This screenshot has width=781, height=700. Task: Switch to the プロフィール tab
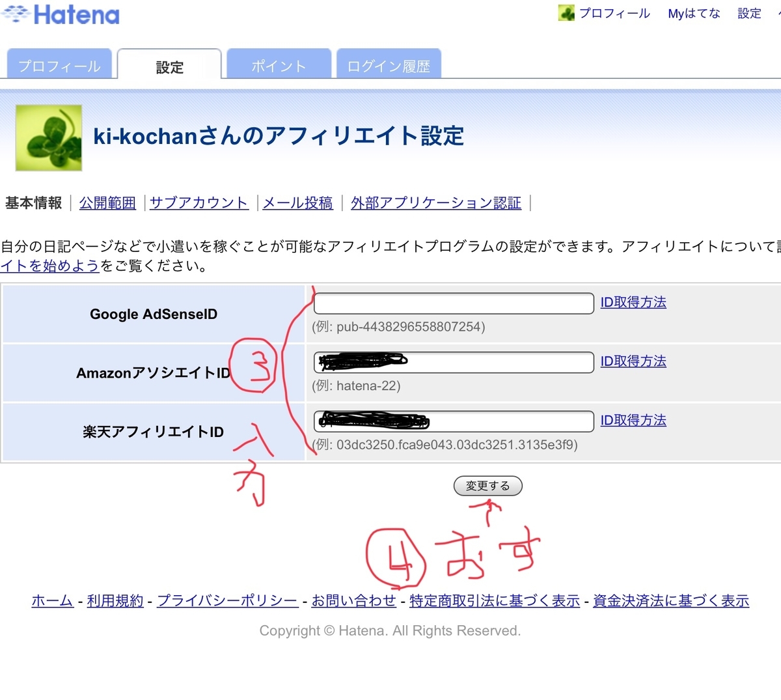coord(59,64)
